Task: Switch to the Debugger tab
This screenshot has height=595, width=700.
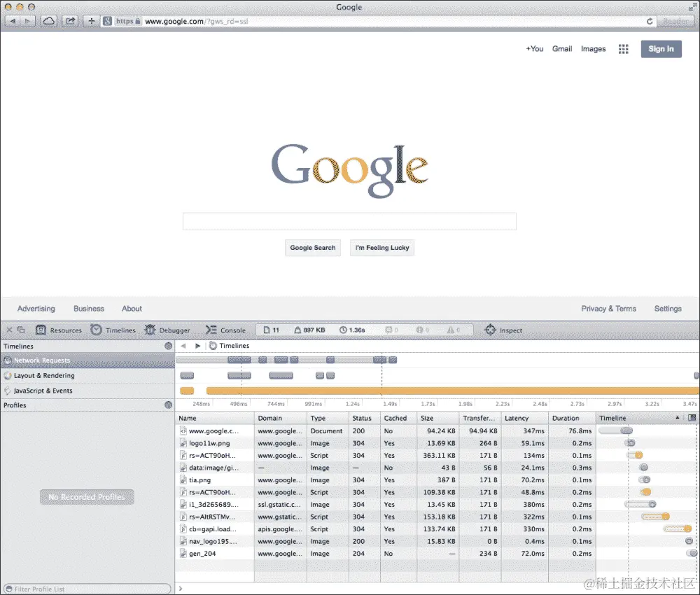Action: [x=167, y=330]
